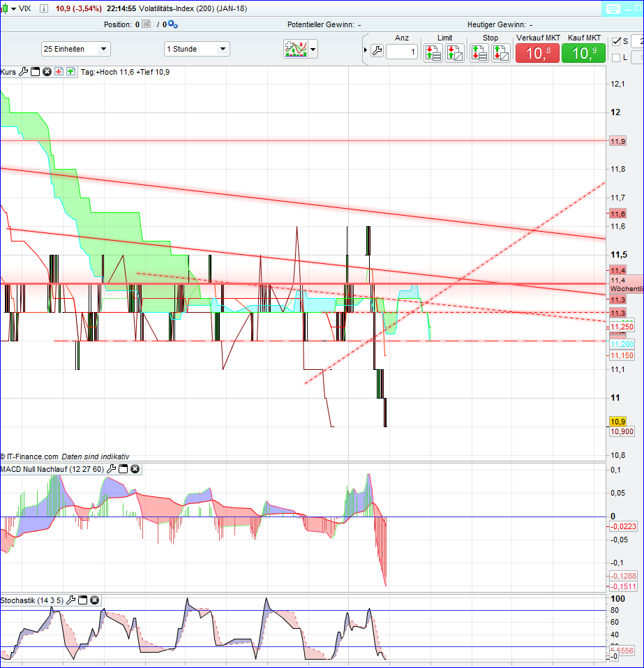Open the MACD Null Nachlauf wrench settings
This screenshot has width=644, height=668.
pos(111,469)
